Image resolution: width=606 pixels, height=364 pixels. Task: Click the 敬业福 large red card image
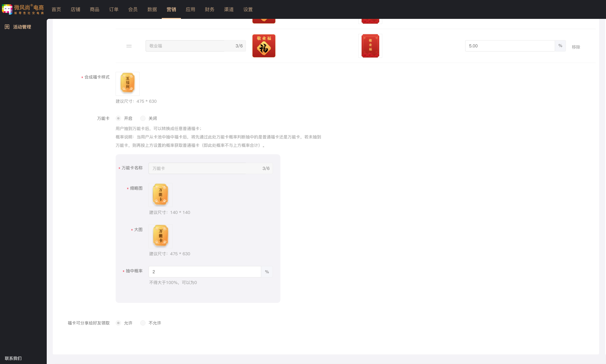pos(370,46)
